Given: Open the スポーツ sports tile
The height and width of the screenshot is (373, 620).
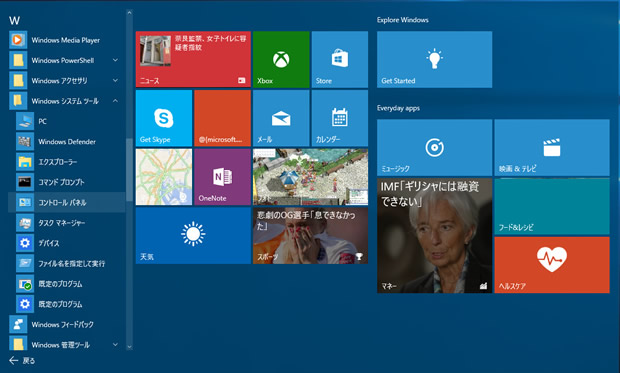Looking at the screenshot, I should click(310, 236).
